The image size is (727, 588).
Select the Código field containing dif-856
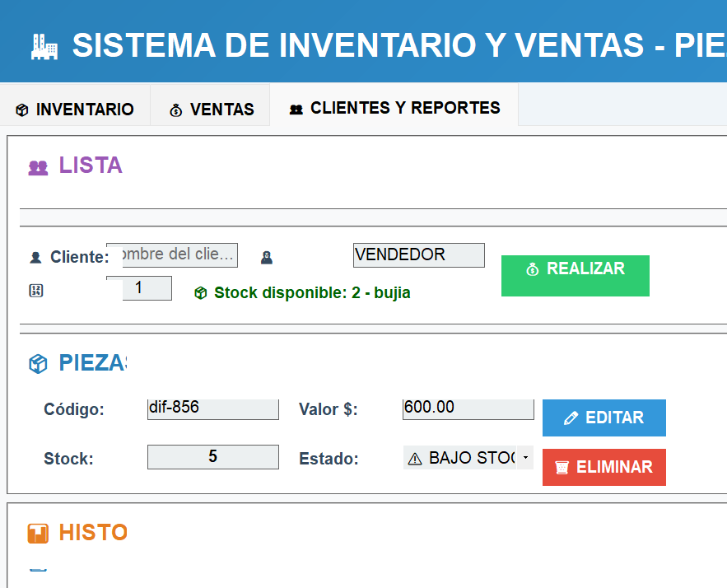point(212,408)
